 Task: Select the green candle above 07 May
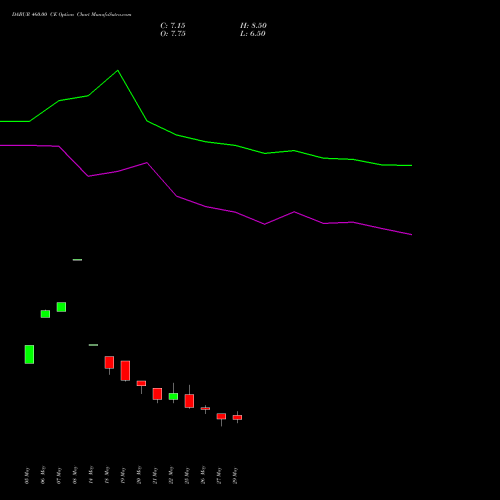pyautogui.click(x=61, y=307)
